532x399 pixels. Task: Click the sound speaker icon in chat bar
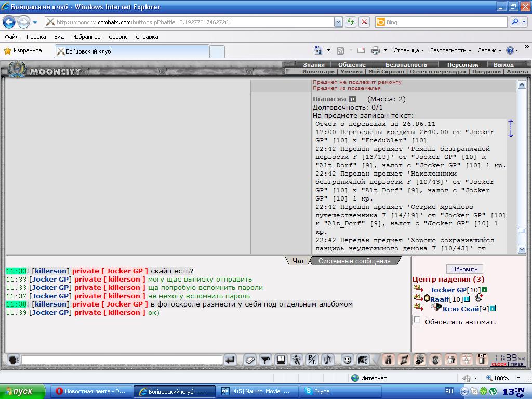tap(328, 360)
